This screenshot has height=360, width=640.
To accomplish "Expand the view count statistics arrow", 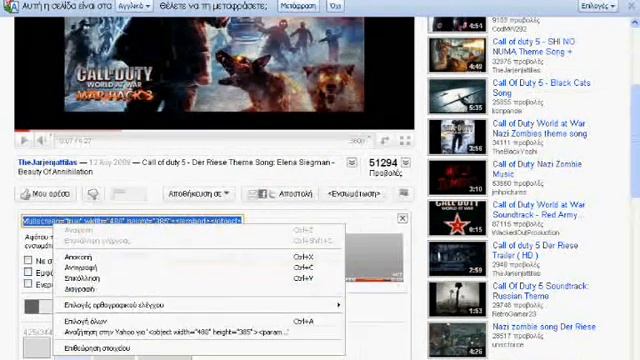I will click(x=406, y=163).
